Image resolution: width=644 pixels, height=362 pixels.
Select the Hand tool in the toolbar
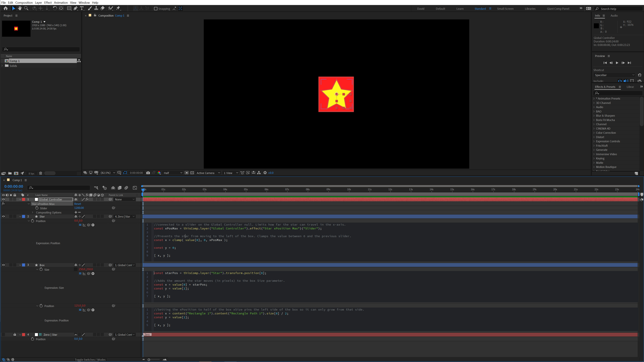pyautogui.click(x=20, y=8)
